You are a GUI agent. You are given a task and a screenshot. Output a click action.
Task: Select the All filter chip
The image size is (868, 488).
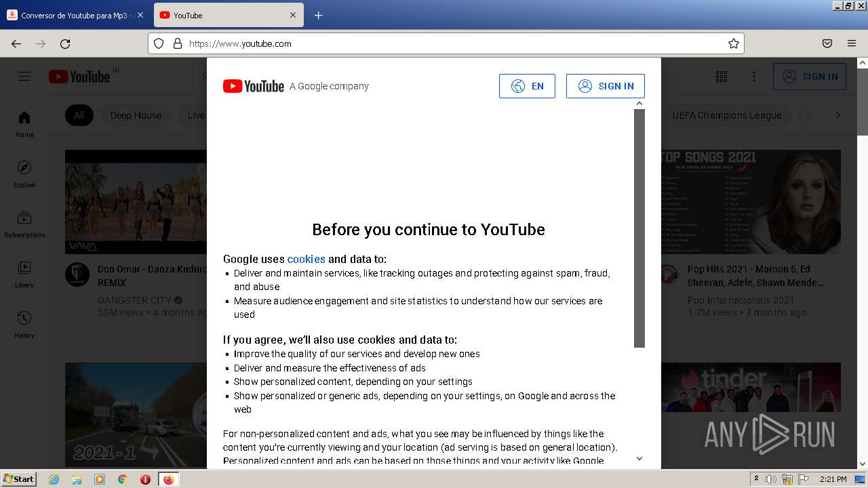(79, 115)
